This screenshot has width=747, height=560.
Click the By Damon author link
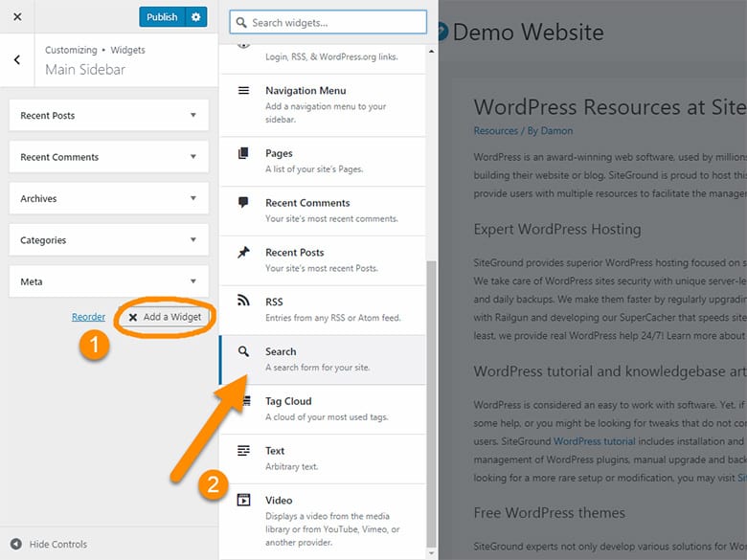coord(550,130)
